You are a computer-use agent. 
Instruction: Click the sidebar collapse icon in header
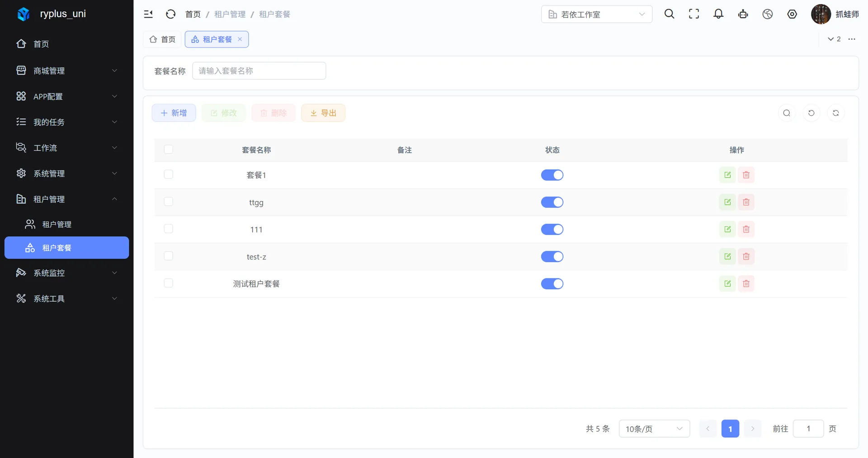[148, 14]
